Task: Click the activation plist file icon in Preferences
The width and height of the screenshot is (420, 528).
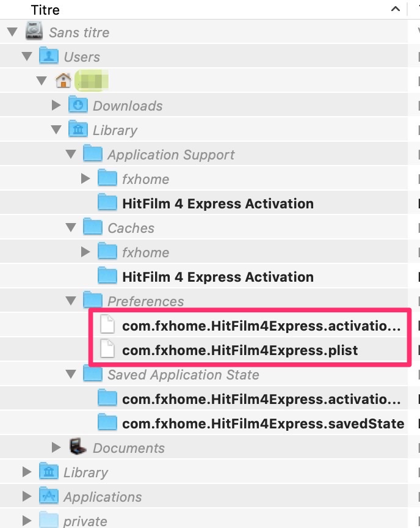Action: (x=107, y=324)
